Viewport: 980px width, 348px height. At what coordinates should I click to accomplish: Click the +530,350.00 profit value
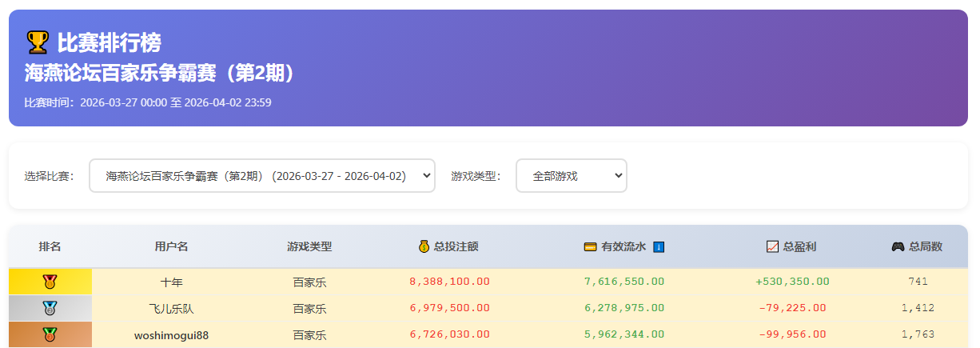792,282
